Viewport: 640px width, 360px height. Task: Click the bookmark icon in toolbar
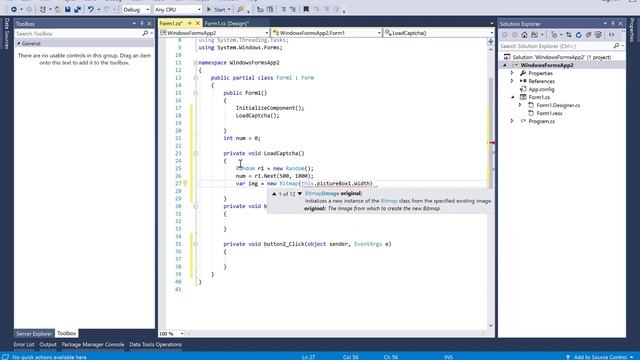(x=306, y=9)
